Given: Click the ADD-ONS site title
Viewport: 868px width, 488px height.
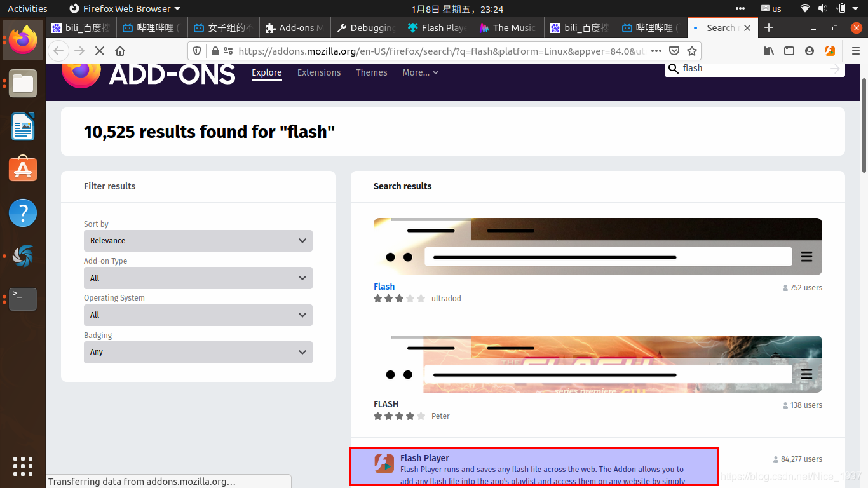Looking at the screenshot, I should click(172, 75).
